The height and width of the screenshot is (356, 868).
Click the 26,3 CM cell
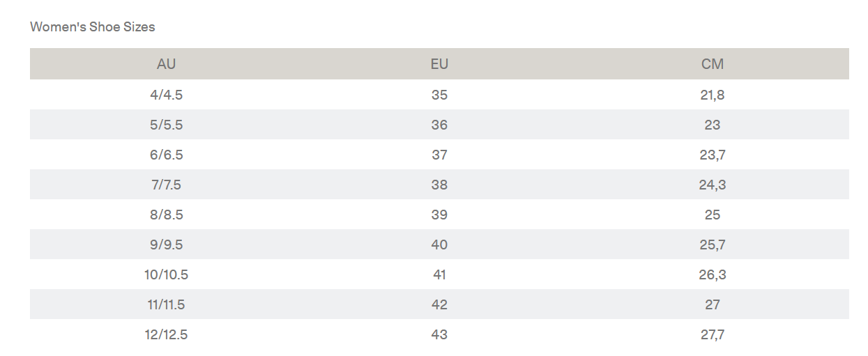pos(713,274)
